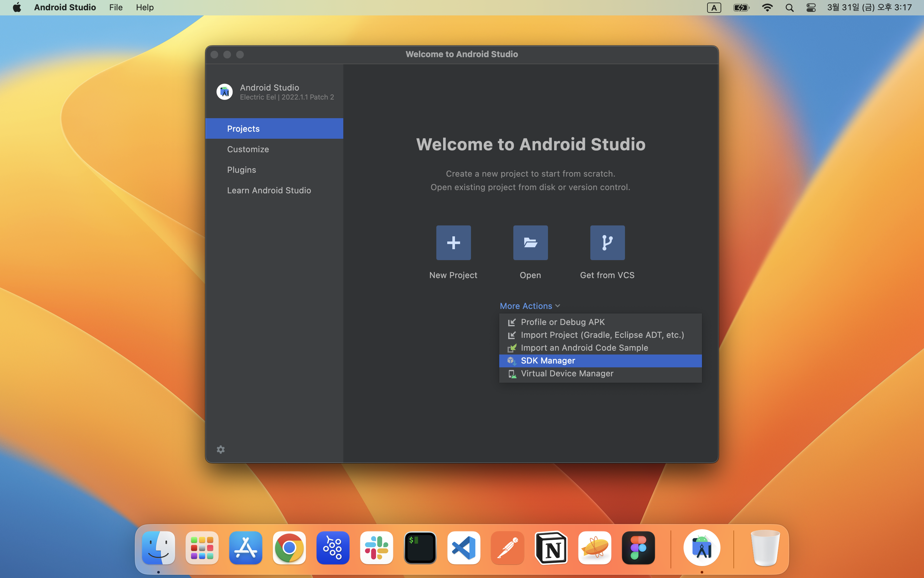This screenshot has height=578, width=924.
Task: Click the input source A indicator
Action: coord(714,8)
